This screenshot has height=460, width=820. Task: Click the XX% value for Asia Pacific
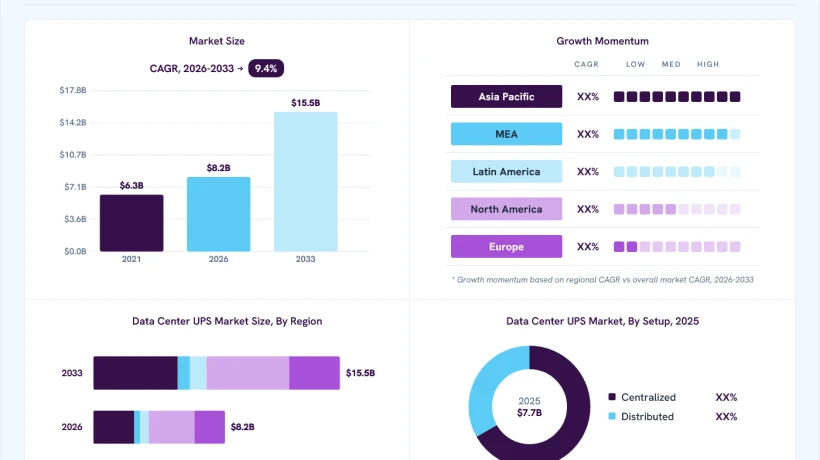[x=588, y=97]
